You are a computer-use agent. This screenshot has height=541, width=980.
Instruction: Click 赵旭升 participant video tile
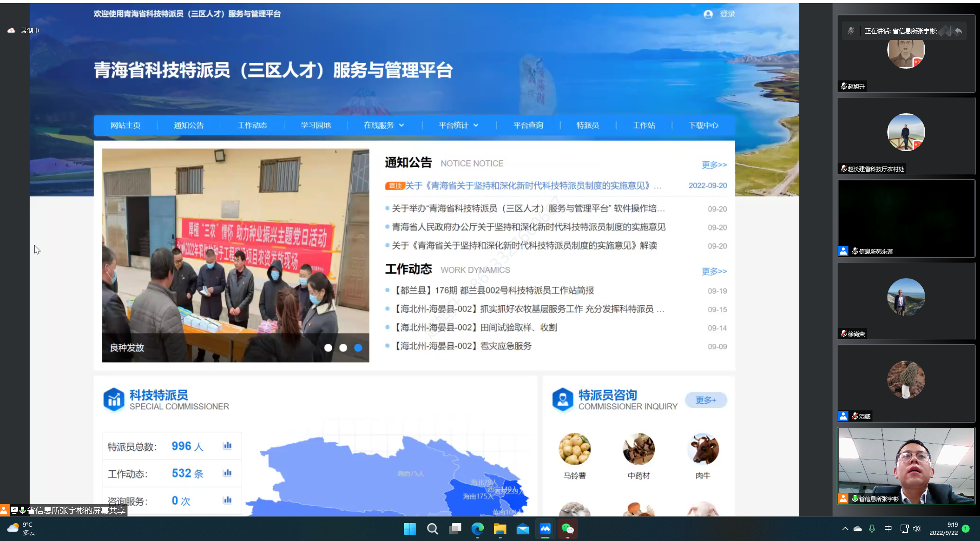tap(906, 54)
